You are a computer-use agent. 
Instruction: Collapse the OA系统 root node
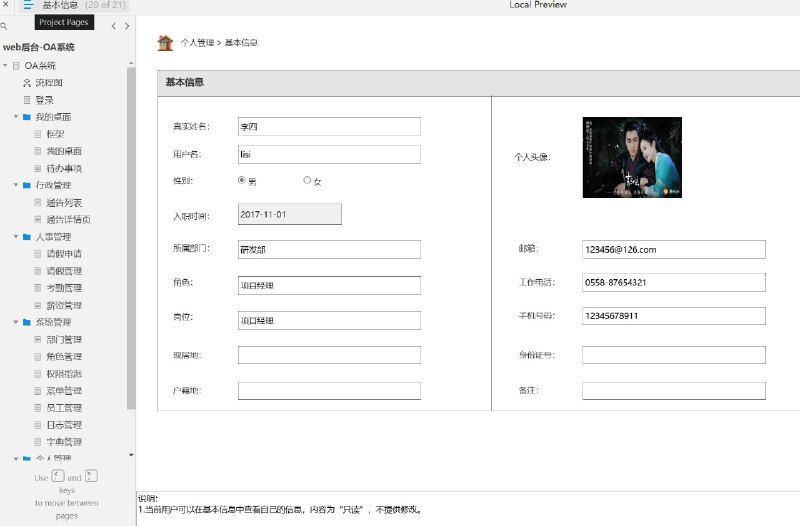(5, 65)
